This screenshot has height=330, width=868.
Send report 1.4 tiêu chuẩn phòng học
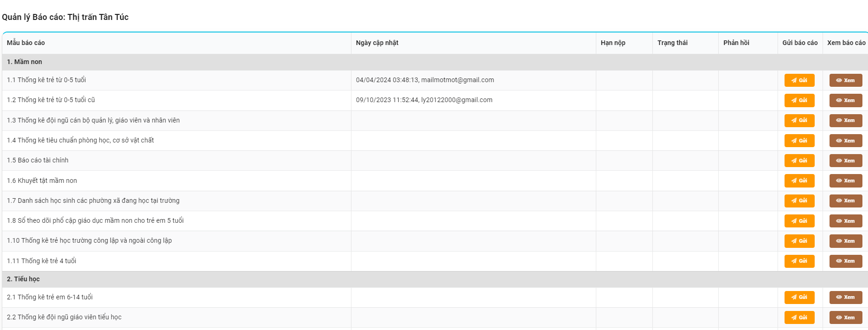[x=799, y=141]
